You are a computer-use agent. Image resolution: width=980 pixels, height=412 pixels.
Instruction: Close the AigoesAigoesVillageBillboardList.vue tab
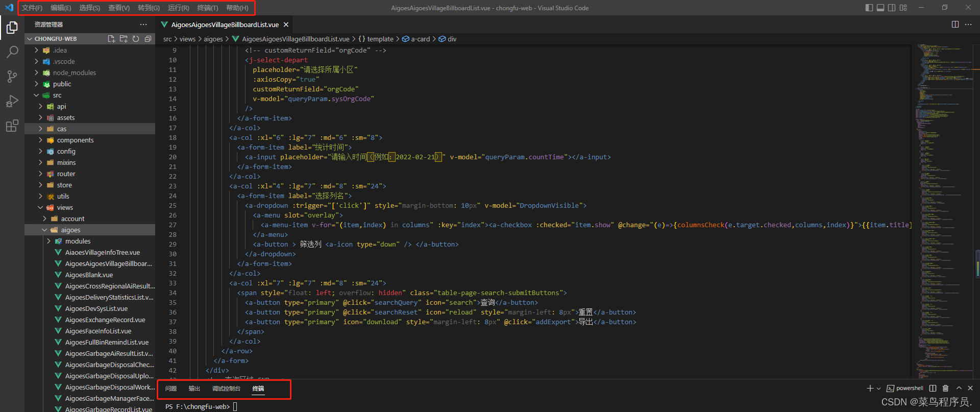286,25
